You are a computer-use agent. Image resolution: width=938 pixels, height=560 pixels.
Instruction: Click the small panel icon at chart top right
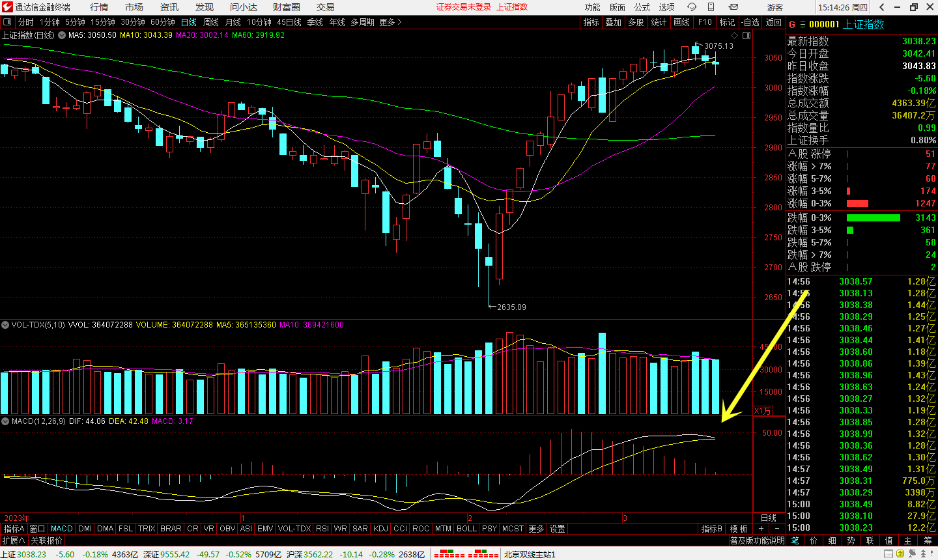(746, 35)
